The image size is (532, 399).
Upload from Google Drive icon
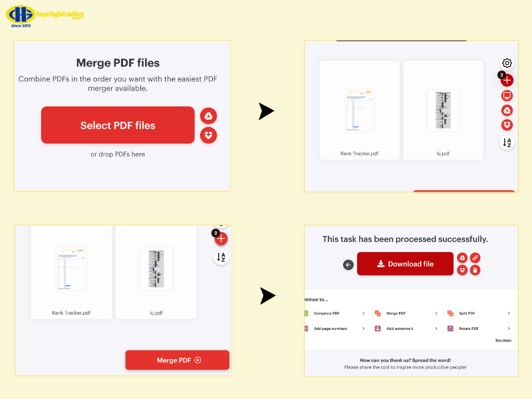507,110
